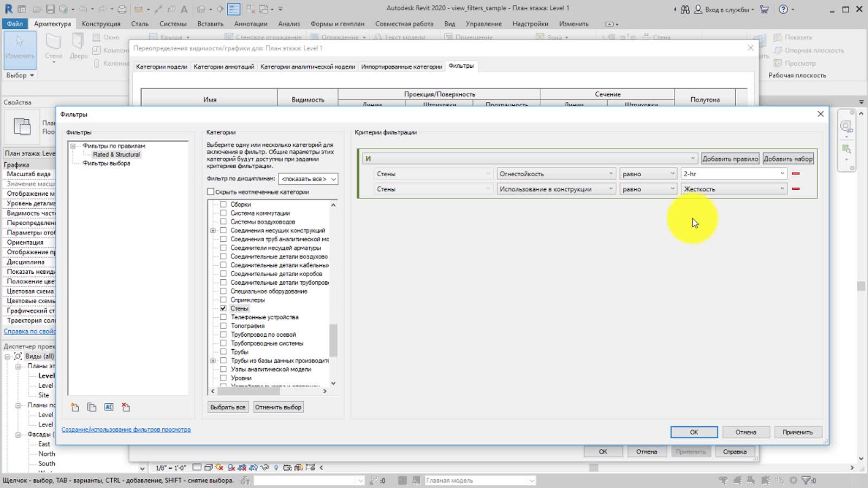Image resolution: width=868 pixels, height=488 pixels.
Task: Click the Save icon in quick access toolbar
Action: tap(50, 9)
